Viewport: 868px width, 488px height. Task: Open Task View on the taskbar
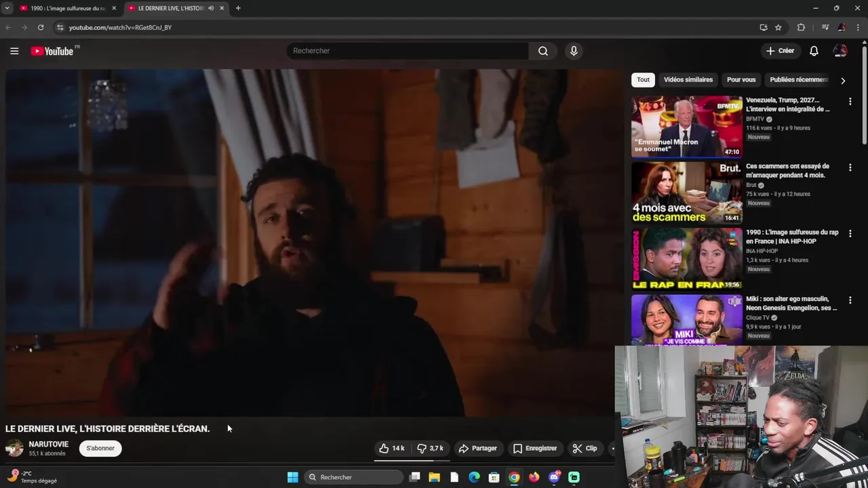415,477
